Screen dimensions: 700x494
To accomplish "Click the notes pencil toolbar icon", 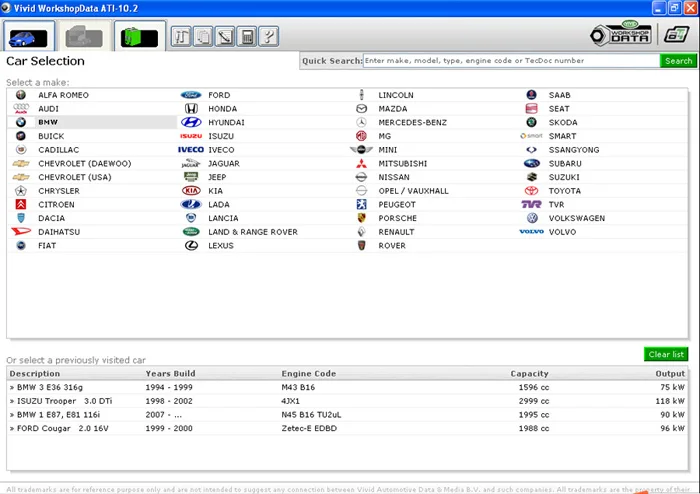I will (225, 37).
